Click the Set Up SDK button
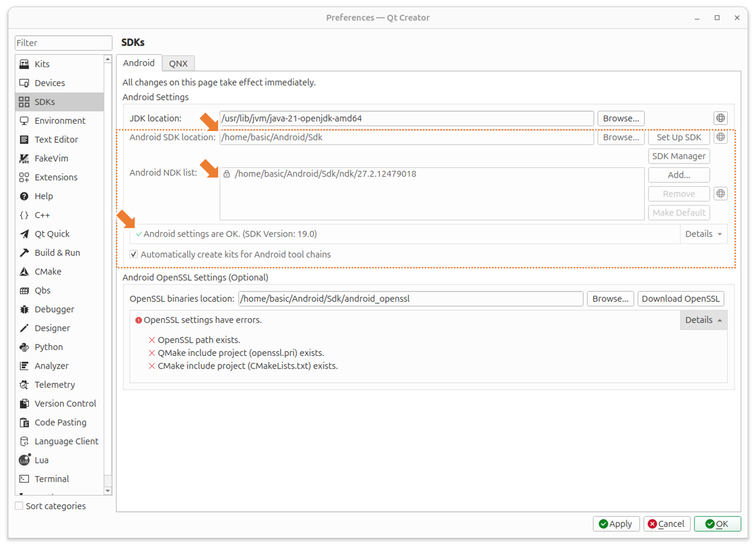Image resolution: width=756 pixels, height=548 pixels. tap(679, 137)
